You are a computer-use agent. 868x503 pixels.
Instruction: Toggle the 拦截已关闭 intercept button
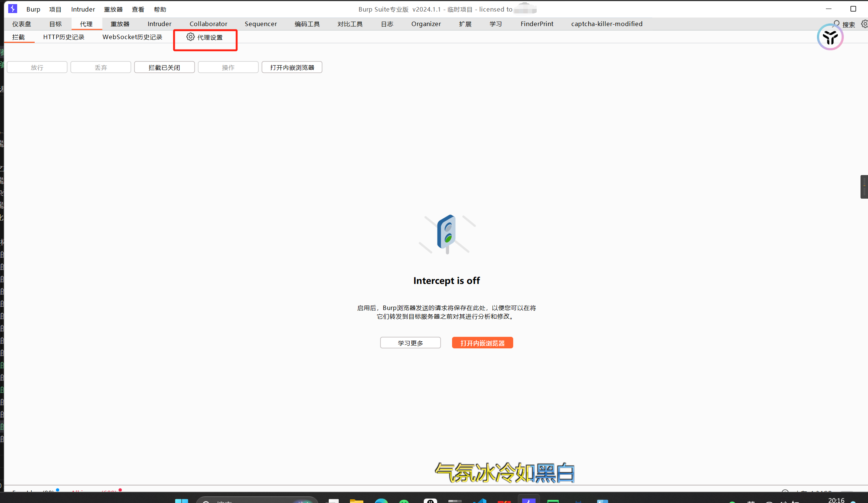[164, 67]
